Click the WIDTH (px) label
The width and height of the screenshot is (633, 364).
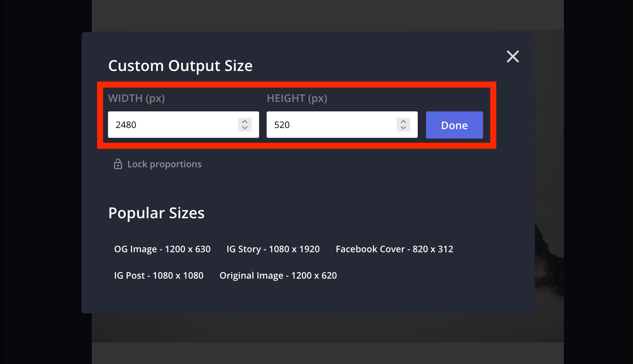136,99
